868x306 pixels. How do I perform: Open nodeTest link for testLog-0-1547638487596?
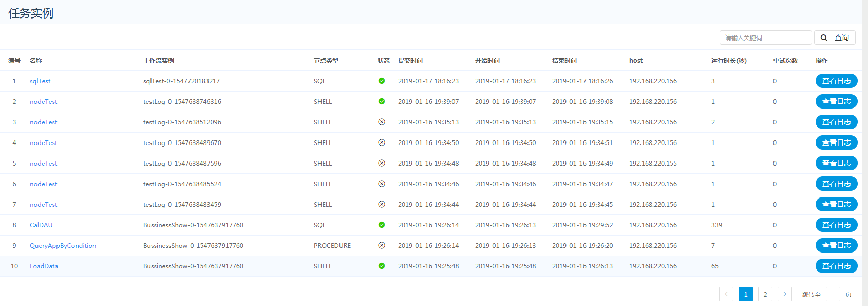pos(44,164)
